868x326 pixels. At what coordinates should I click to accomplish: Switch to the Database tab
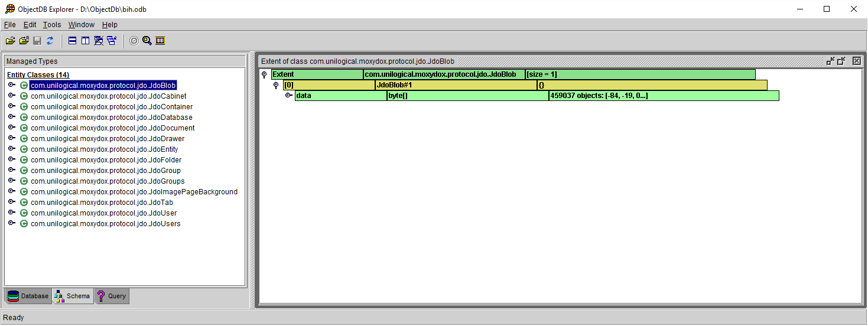pyautogui.click(x=28, y=296)
